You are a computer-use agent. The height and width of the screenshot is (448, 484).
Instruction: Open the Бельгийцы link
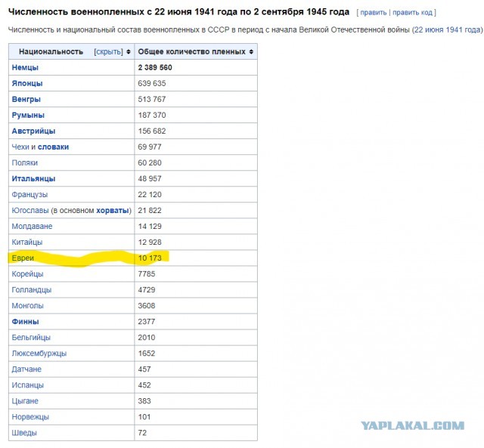[31, 338]
